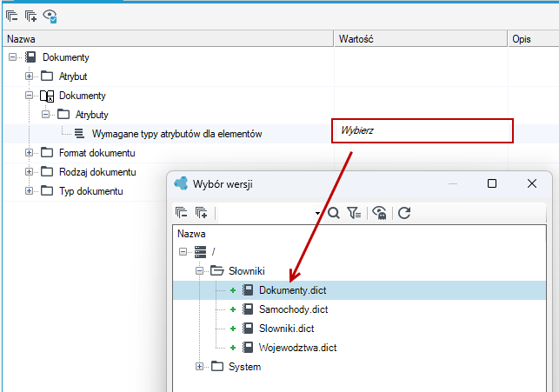Image resolution: width=559 pixels, height=392 pixels.
Task: Select the Rodzaj dokumentu tree item
Action: tap(97, 172)
